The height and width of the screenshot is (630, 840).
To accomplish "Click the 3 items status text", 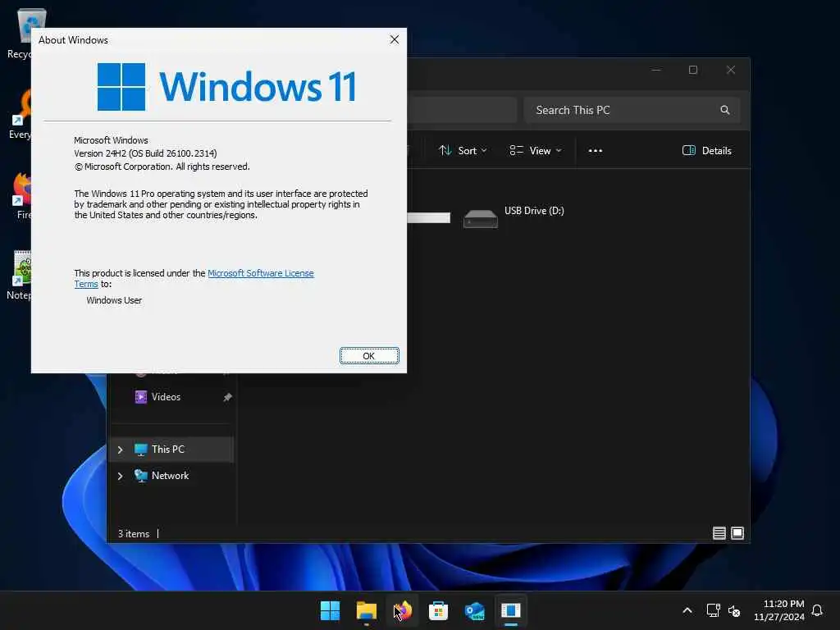I will (x=134, y=533).
